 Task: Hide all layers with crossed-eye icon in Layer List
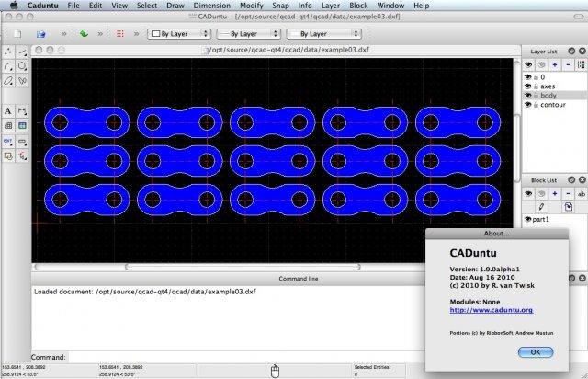tap(541, 65)
